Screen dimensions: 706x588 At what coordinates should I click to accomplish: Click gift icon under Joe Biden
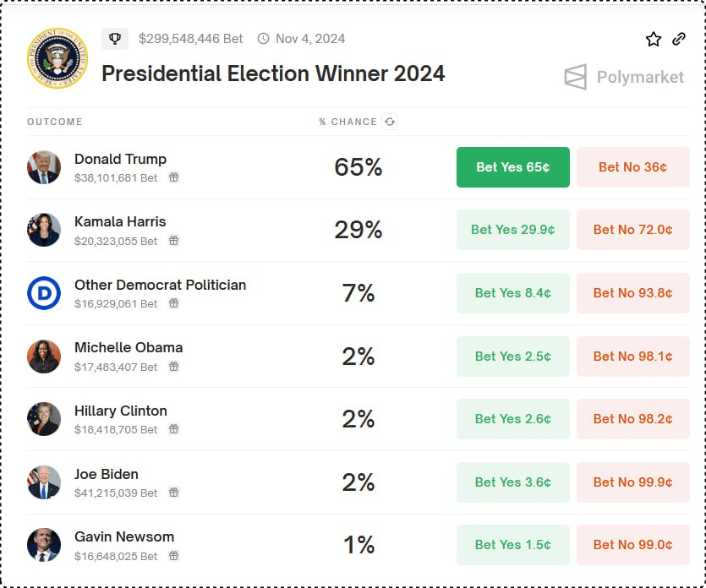coord(174,493)
